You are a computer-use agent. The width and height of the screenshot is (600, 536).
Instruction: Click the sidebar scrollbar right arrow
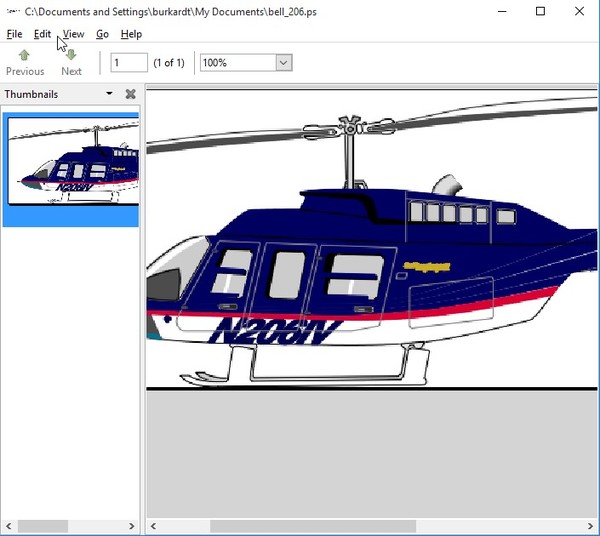click(132, 526)
